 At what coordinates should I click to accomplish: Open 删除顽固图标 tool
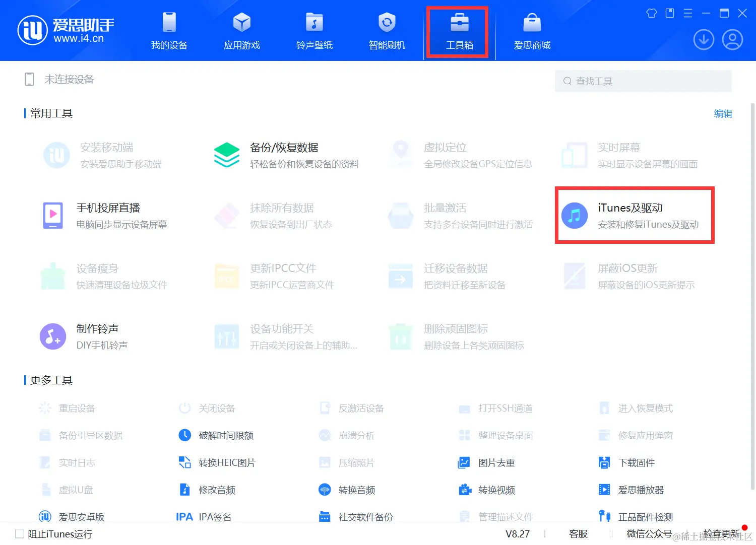(456, 336)
